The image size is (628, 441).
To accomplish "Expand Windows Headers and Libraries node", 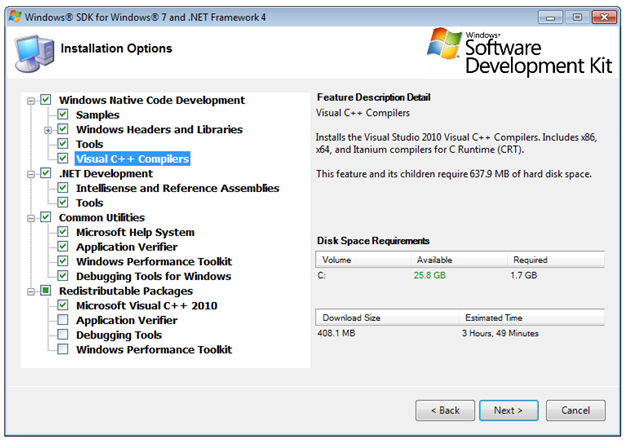I will (48, 130).
